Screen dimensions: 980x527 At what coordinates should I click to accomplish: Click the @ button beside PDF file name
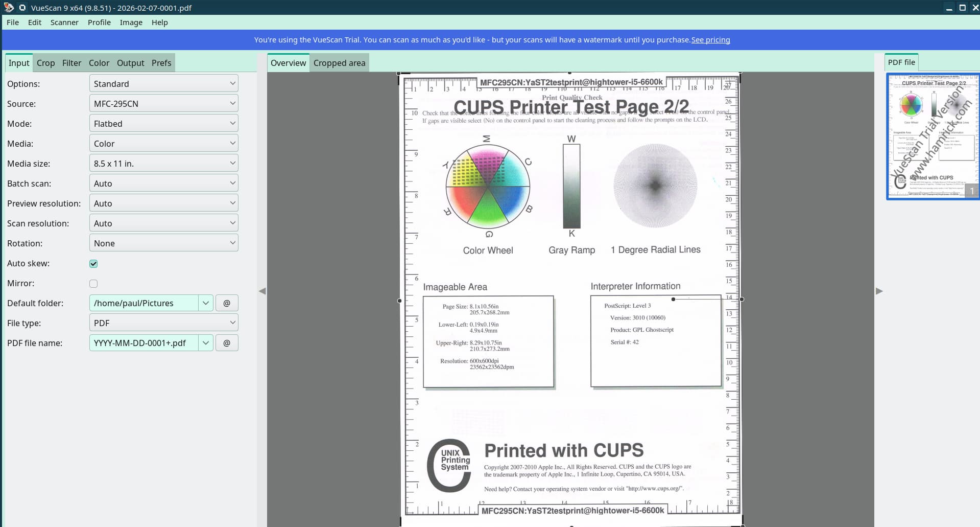(227, 343)
